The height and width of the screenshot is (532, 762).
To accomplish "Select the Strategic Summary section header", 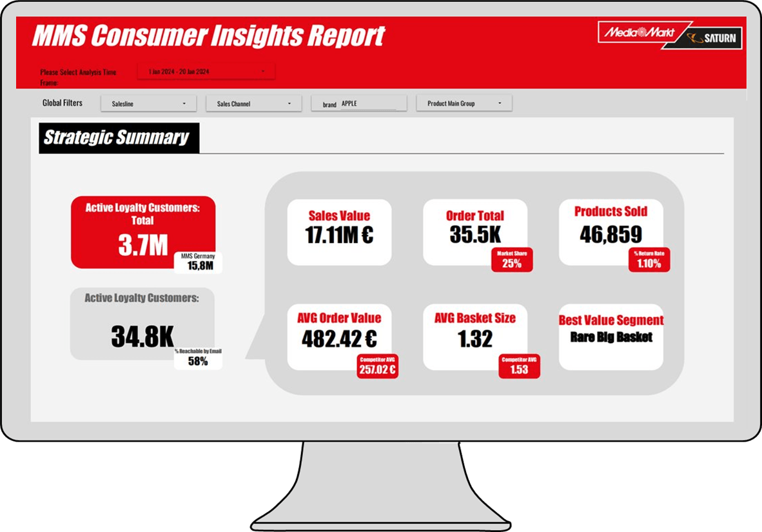I will [119, 137].
